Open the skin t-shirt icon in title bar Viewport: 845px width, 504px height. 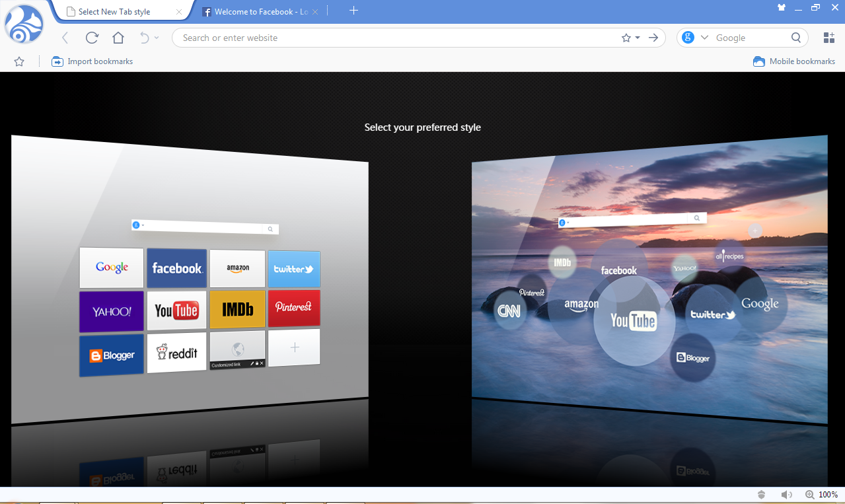click(x=782, y=8)
